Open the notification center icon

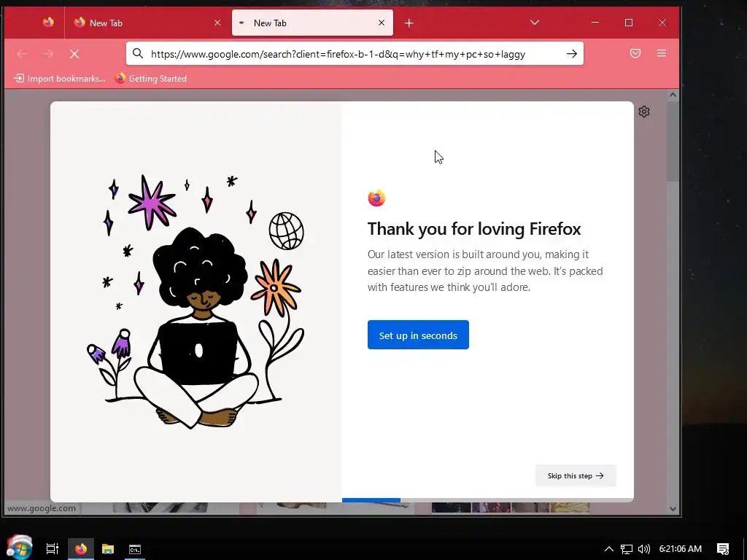723,549
